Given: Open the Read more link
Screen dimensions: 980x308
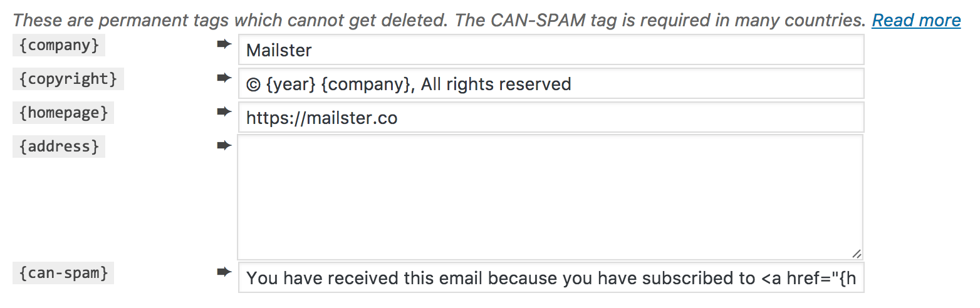Looking at the screenshot, I should click(916, 21).
